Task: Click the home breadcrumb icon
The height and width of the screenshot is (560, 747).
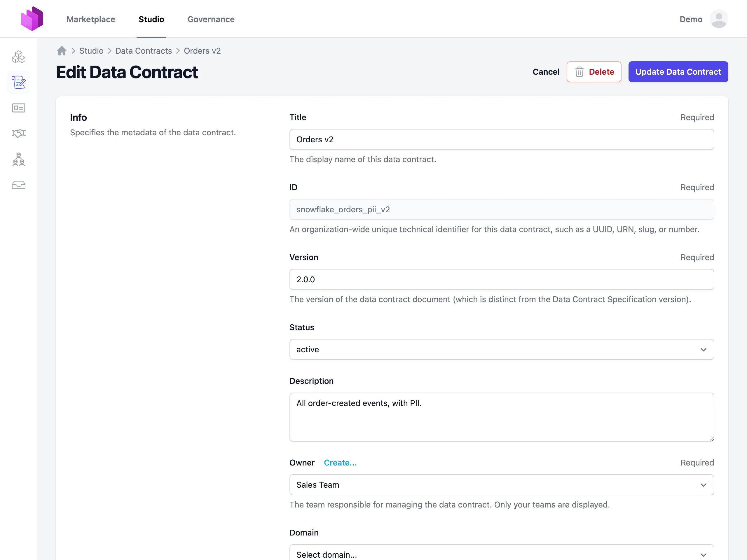Action: point(62,51)
